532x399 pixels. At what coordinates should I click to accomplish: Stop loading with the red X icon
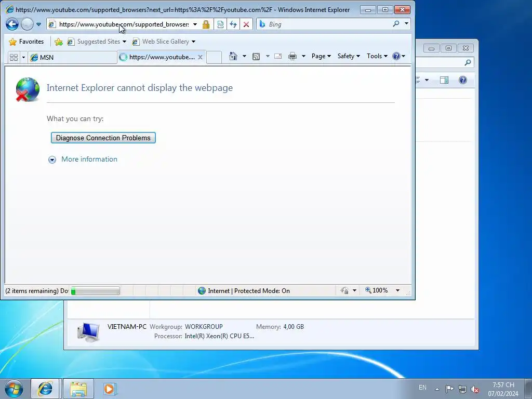pyautogui.click(x=246, y=24)
